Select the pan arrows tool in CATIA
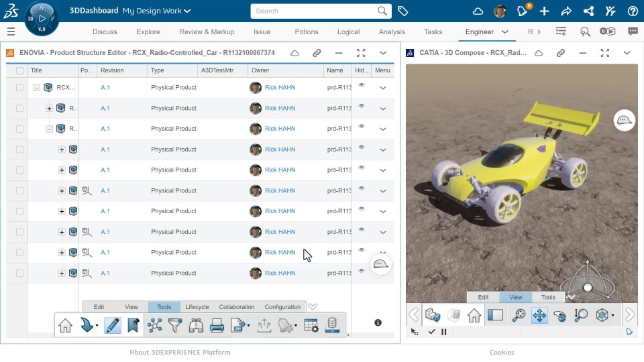The image size is (644, 362). pyautogui.click(x=539, y=315)
